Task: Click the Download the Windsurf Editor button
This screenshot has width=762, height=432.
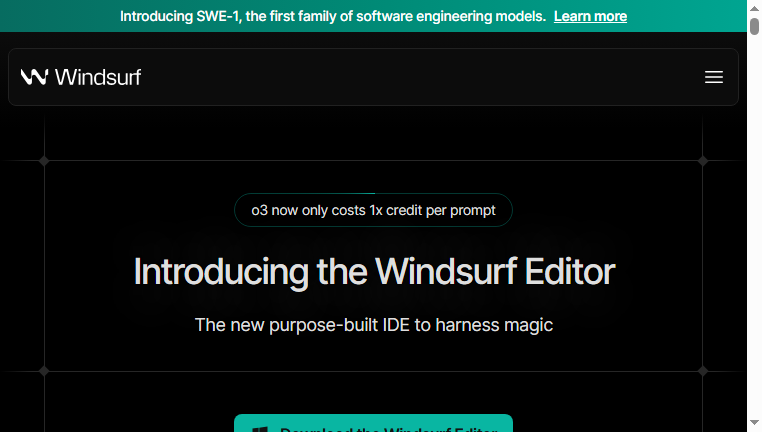Action: 373,423
